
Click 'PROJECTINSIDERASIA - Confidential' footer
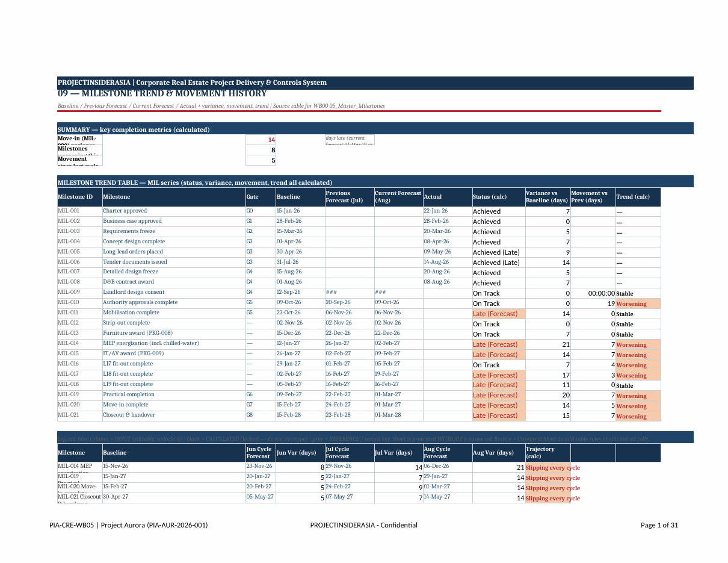[363, 525]
